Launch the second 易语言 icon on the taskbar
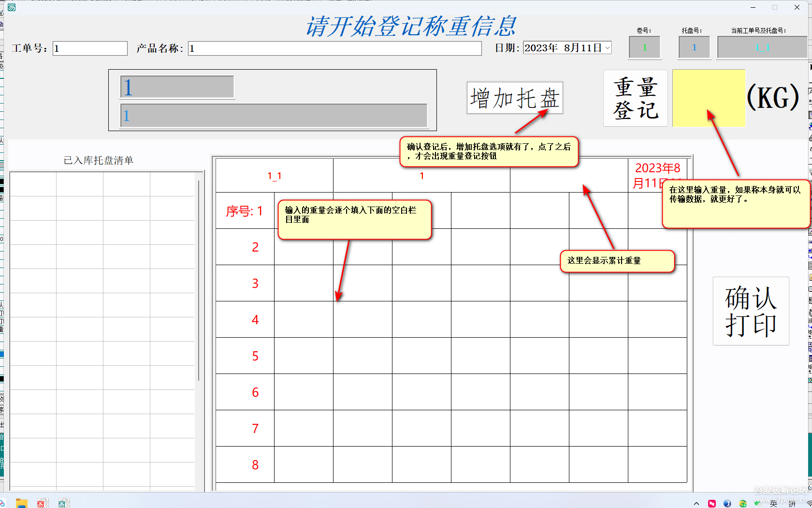812x508 pixels. 63,503
